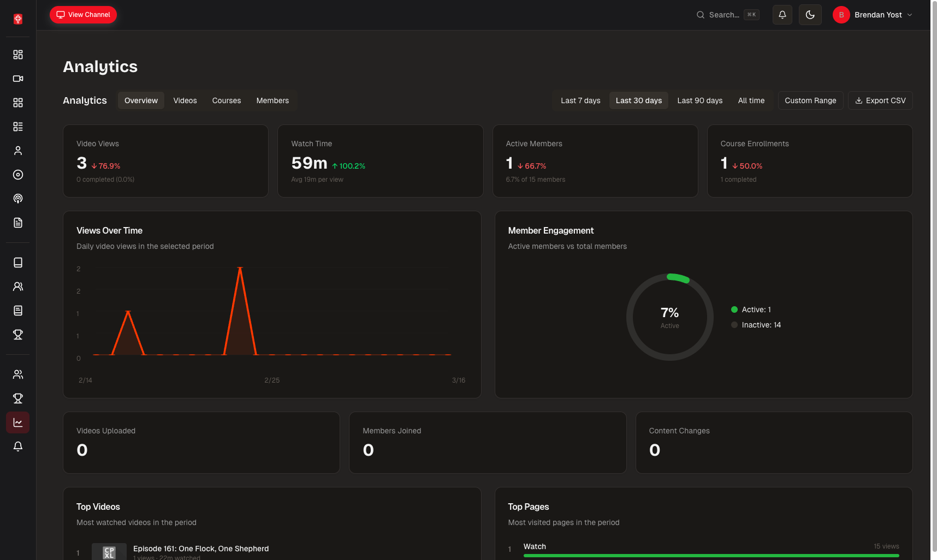Image resolution: width=937 pixels, height=560 pixels.
Task: Switch to the Members tab
Action: [272, 100]
